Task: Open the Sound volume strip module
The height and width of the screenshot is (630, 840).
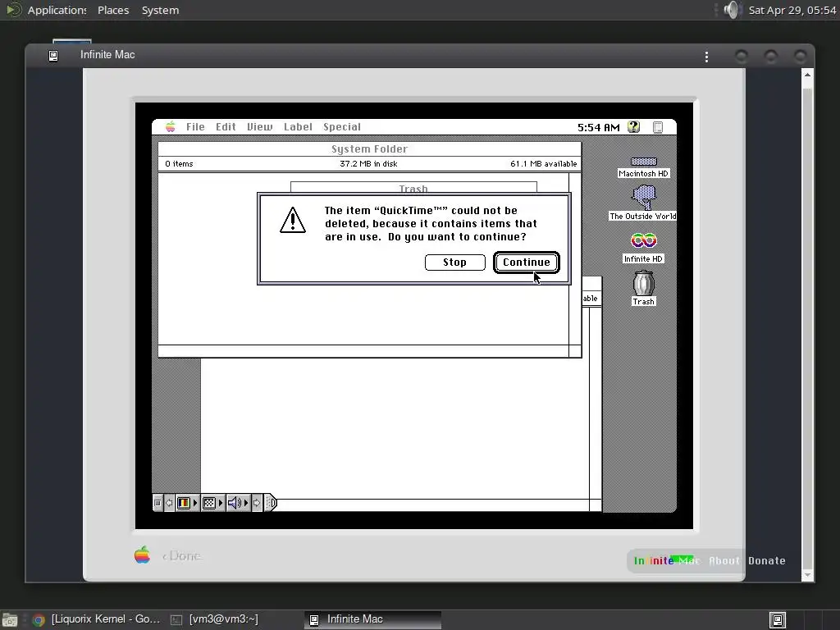Action: [235, 503]
